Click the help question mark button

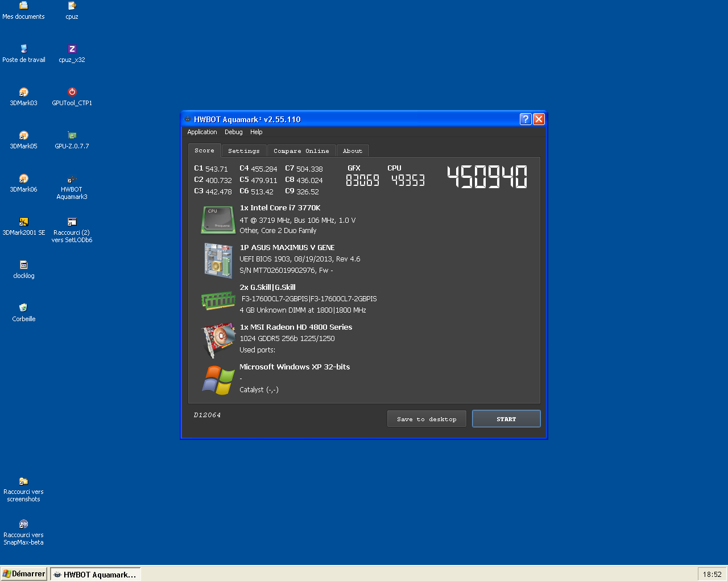(x=526, y=119)
